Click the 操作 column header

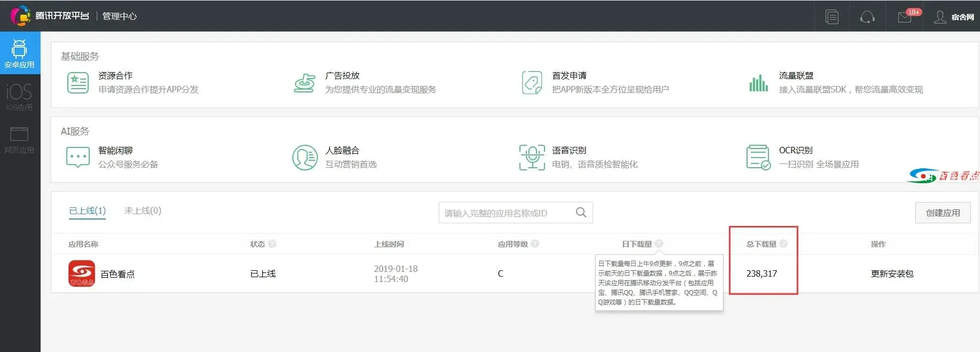(878, 244)
